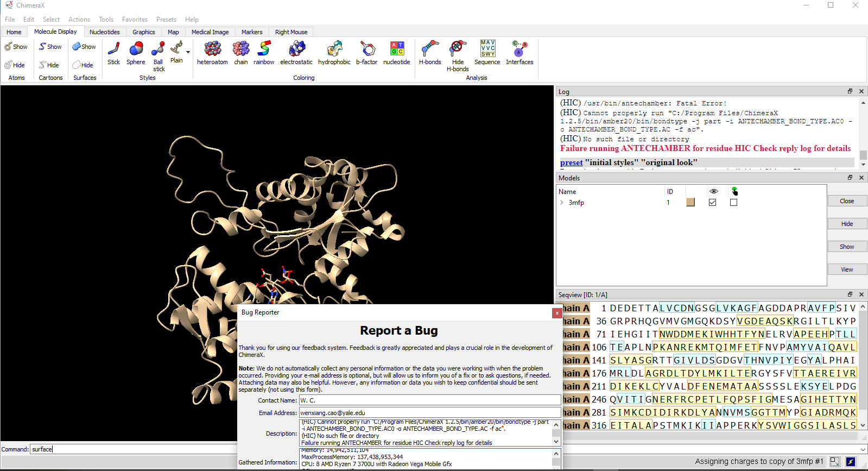Show H-bonds in the structure
Viewport: 868px width, 471px height.
pos(430,52)
